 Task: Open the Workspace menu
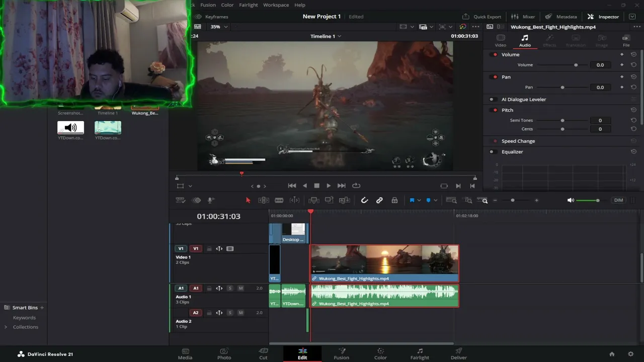click(276, 5)
